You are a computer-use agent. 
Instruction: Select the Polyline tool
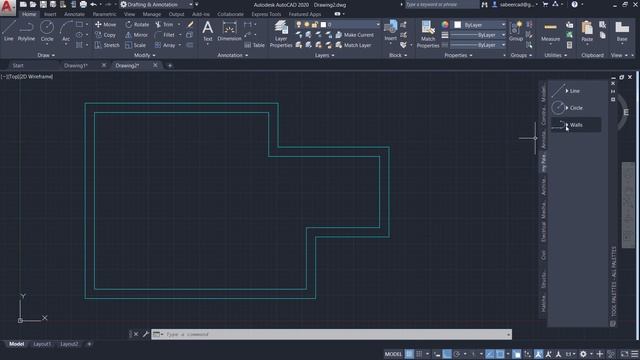(26, 31)
